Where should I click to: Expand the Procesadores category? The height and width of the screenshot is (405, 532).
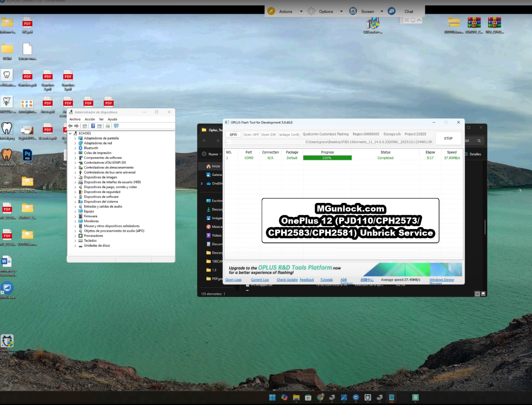click(x=75, y=236)
